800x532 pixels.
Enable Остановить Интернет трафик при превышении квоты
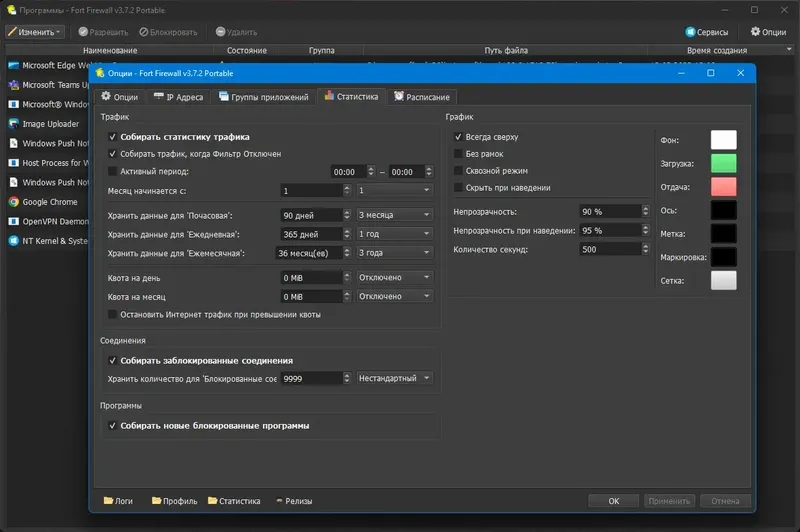coord(112,314)
